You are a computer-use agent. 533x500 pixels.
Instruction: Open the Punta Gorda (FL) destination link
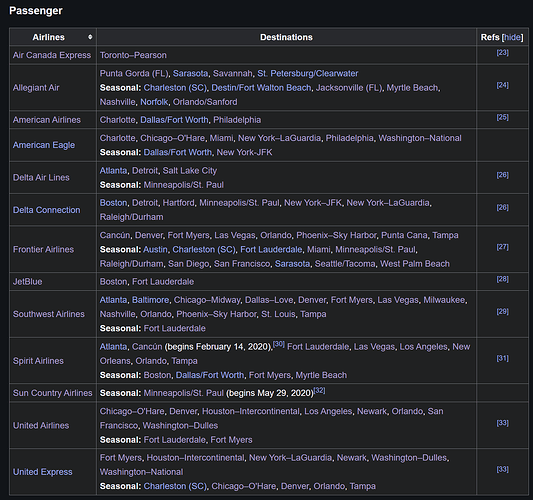tap(134, 73)
